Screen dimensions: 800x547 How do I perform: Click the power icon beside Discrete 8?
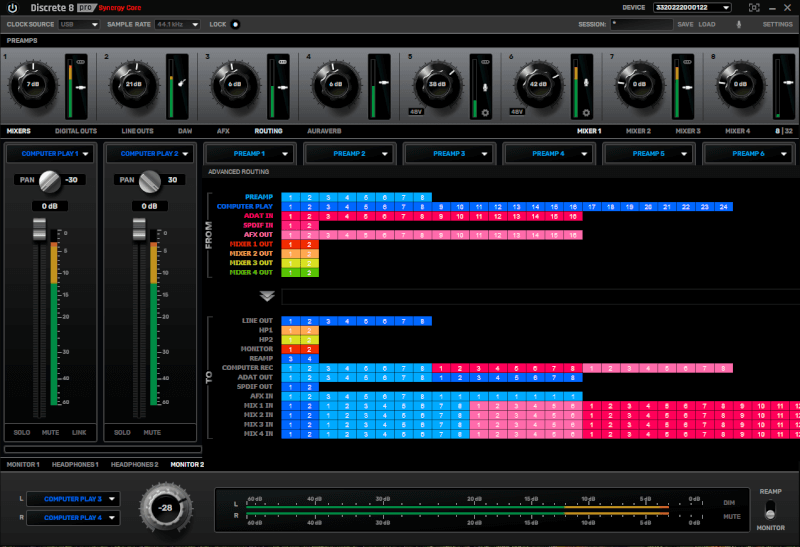tap(14, 8)
